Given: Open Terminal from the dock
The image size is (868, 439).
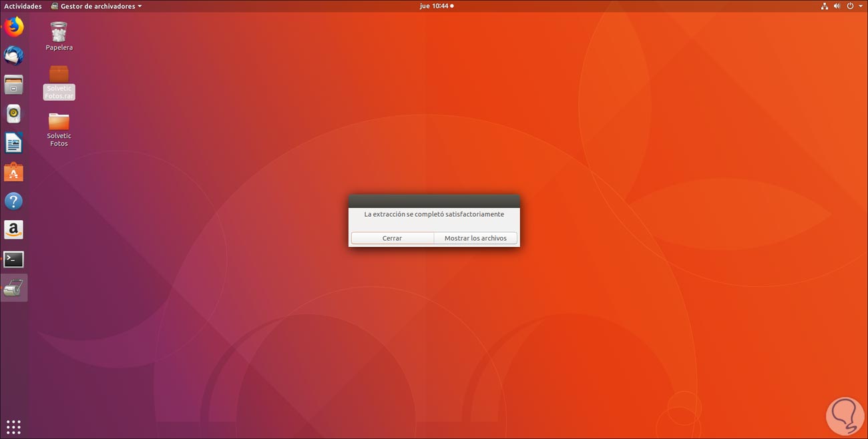Looking at the screenshot, I should [13, 259].
